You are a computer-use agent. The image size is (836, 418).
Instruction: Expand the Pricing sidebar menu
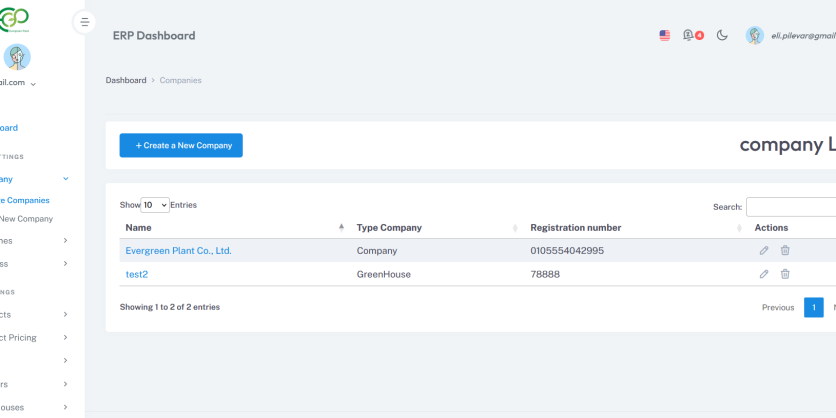(x=66, y=337)
